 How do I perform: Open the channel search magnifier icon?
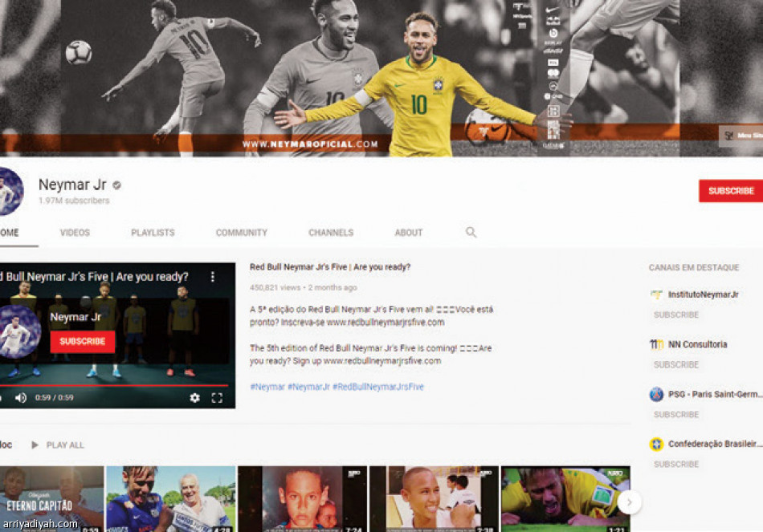(471, 233)
